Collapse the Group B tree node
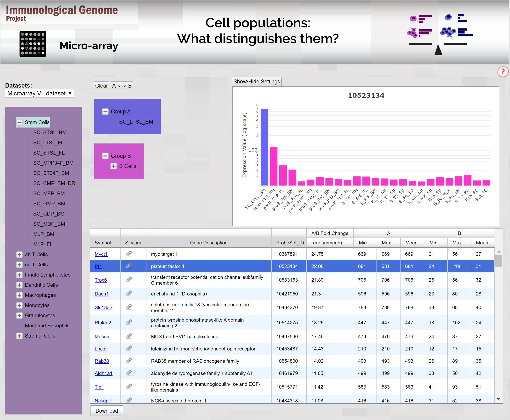The height and width of the screenshot is (420, 510). click(x=105, y=156)
